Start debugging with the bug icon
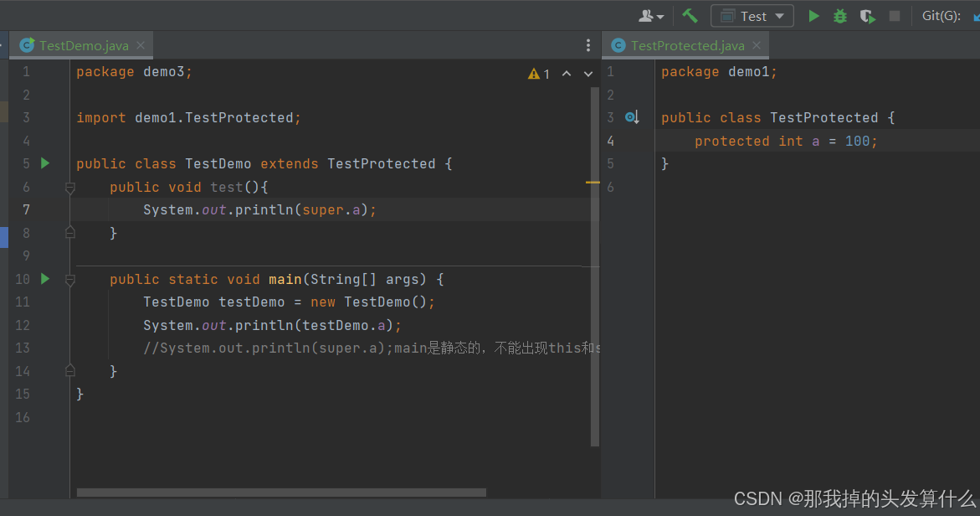Viewport: 980px width, 516px height. pos(840,16)
